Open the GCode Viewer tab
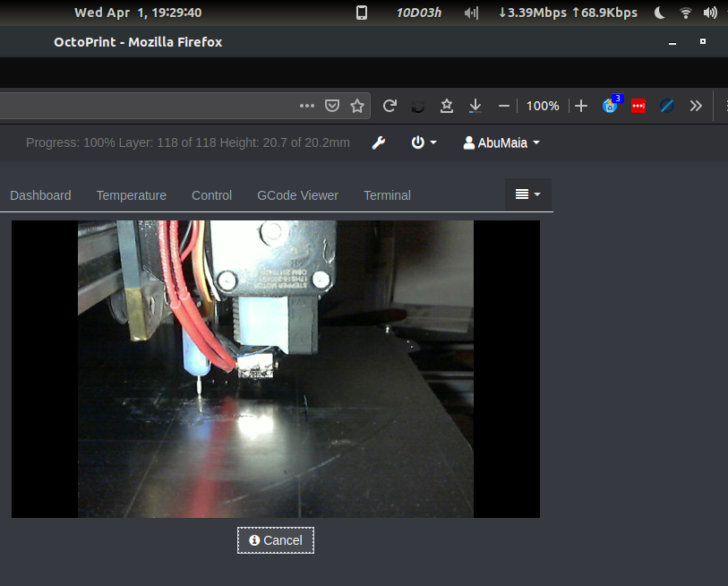The height and width of the screenshot is (586, 728). (297, 195)
